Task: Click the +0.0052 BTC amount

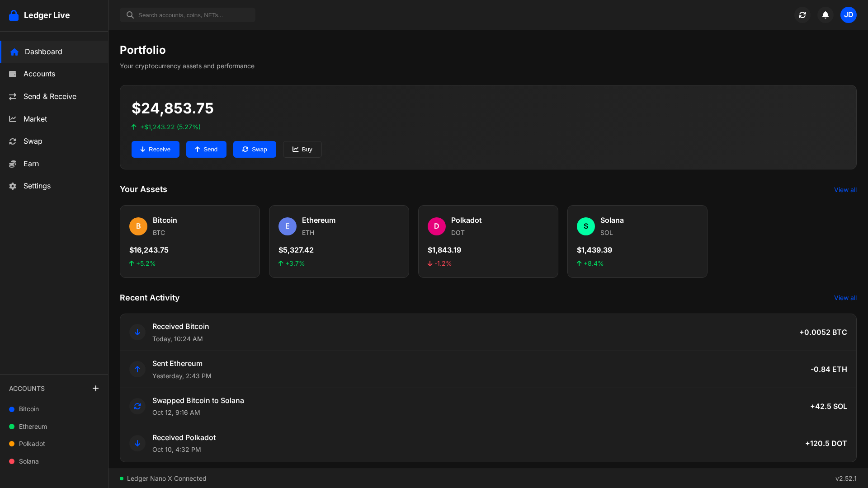Action: (x=823, y=332)
